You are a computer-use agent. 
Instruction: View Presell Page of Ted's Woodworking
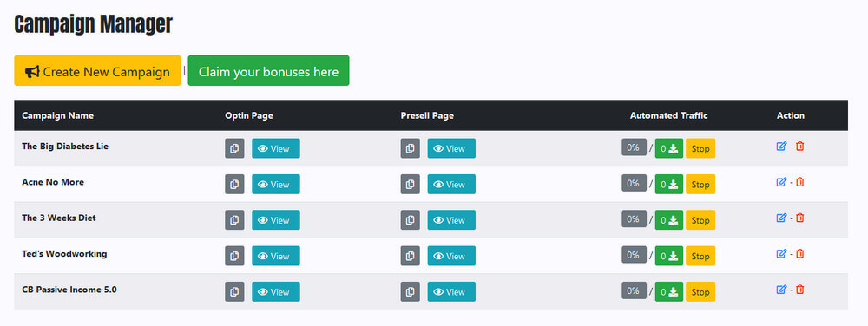tap(451, 256)
